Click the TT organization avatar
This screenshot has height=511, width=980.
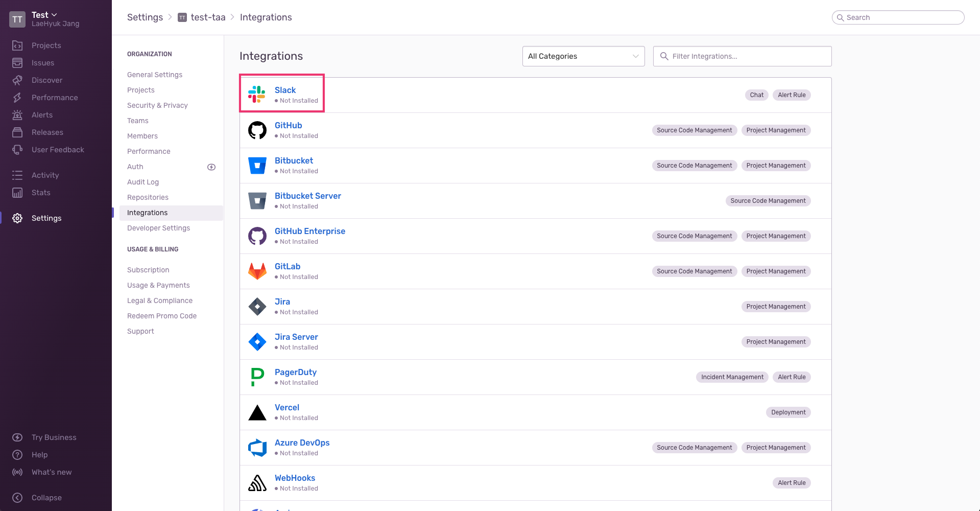click(17, 19)
